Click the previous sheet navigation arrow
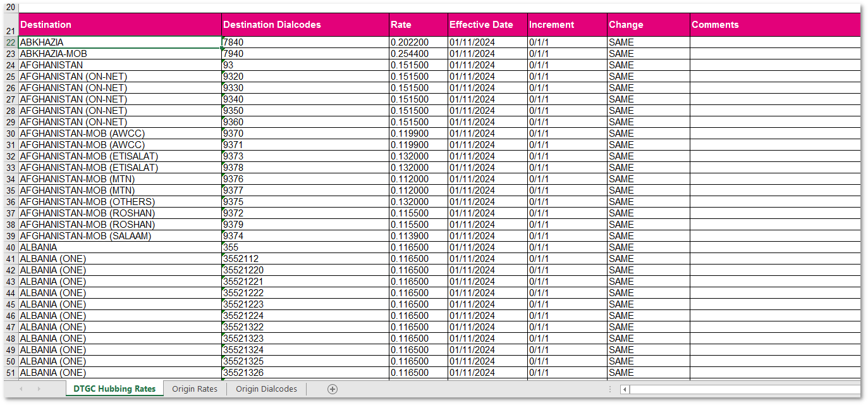The width and height of the screenshot is (868, 405). click(x=21, y=389)
